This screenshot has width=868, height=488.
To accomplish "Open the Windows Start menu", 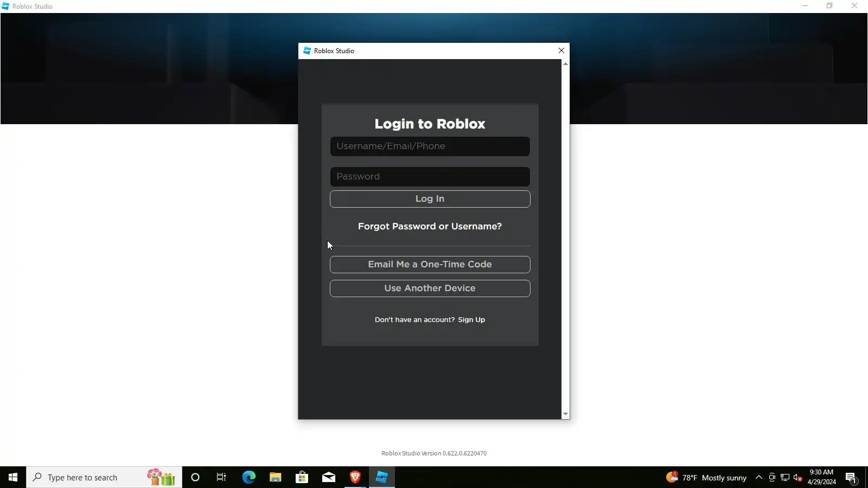I will point(13,477).
